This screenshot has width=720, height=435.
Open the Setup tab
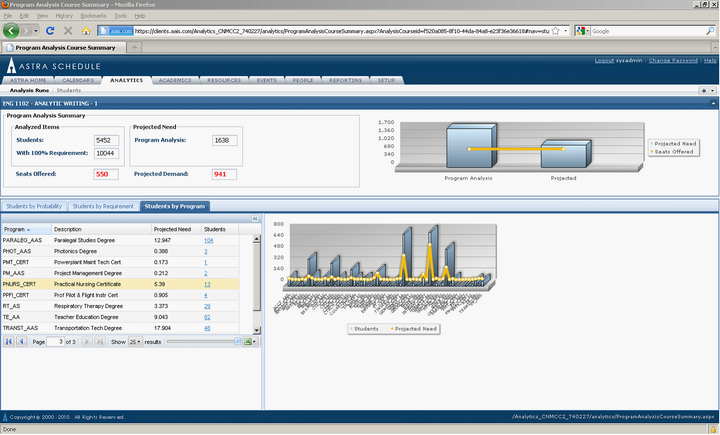coord(386,80)
